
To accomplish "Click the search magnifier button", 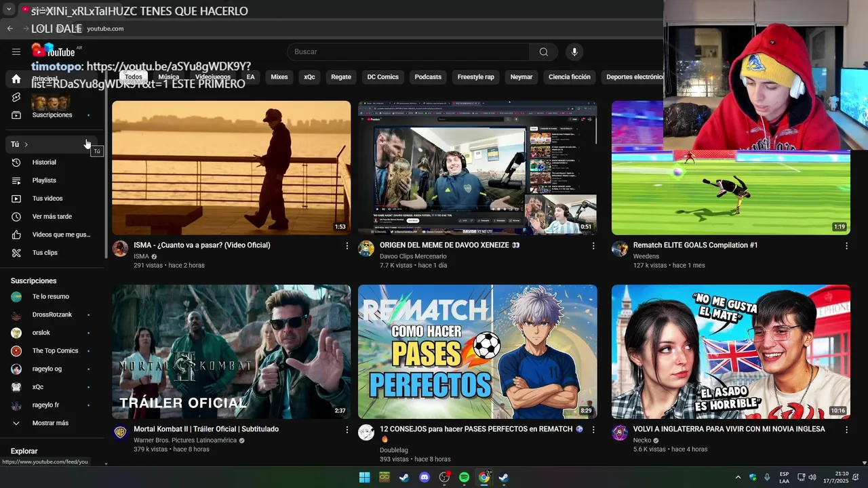I will pos(544,52).
